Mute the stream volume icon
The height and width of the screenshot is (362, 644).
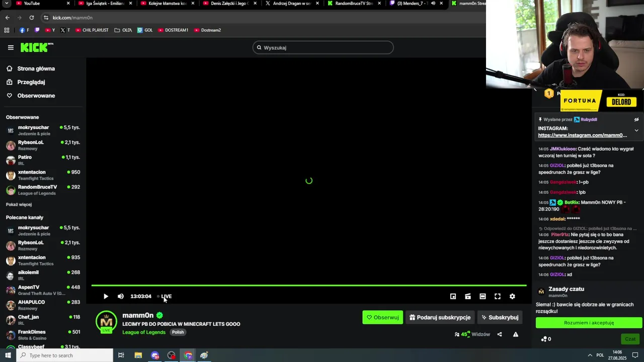pyautogui.click(x=121, y=296)
